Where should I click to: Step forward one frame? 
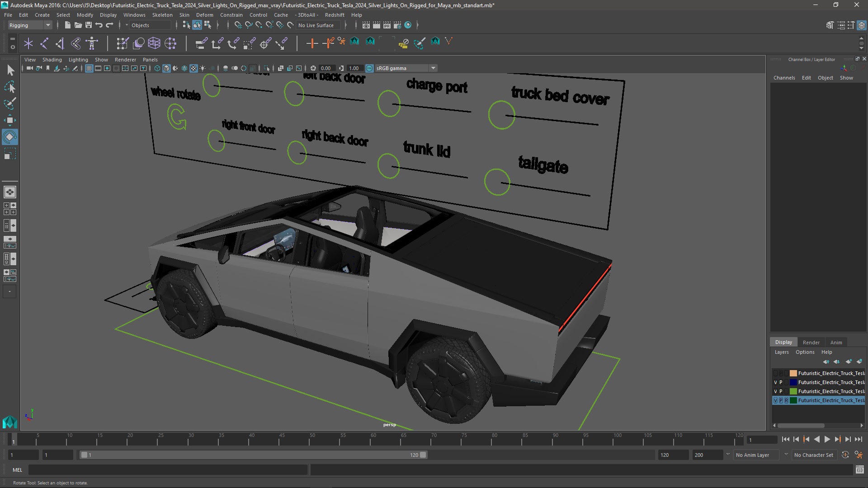(848, 439)
